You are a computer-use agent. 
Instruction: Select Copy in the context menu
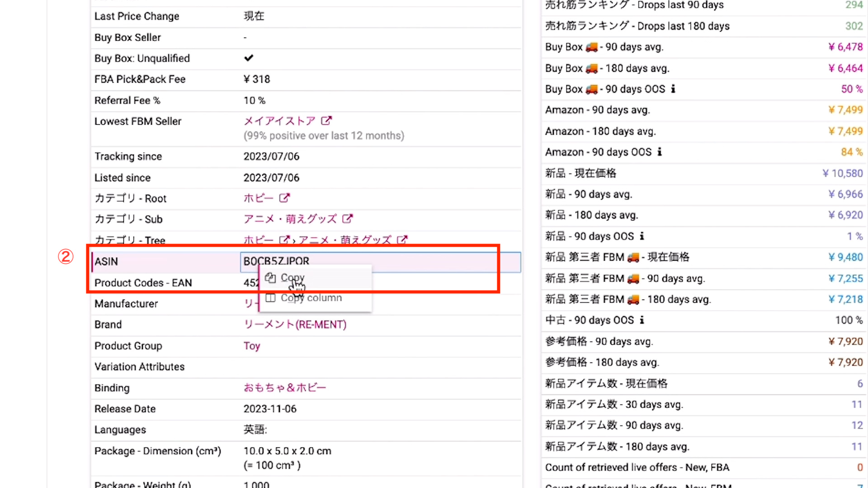pos(292,277)
